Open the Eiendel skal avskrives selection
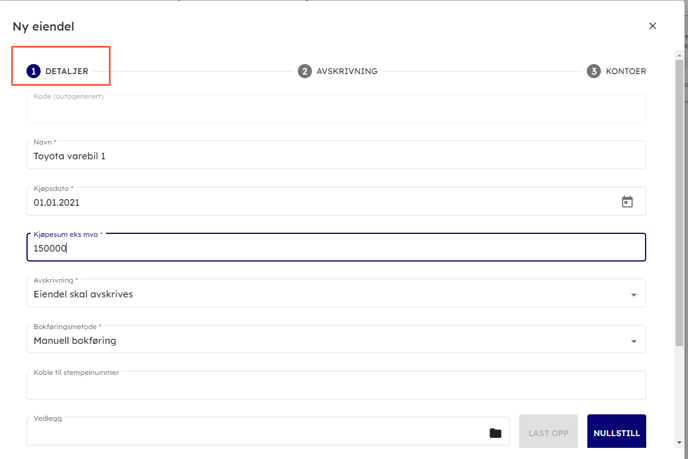Image resolution: width=688 pixels, height=459 pixels. tap(320, 294)
